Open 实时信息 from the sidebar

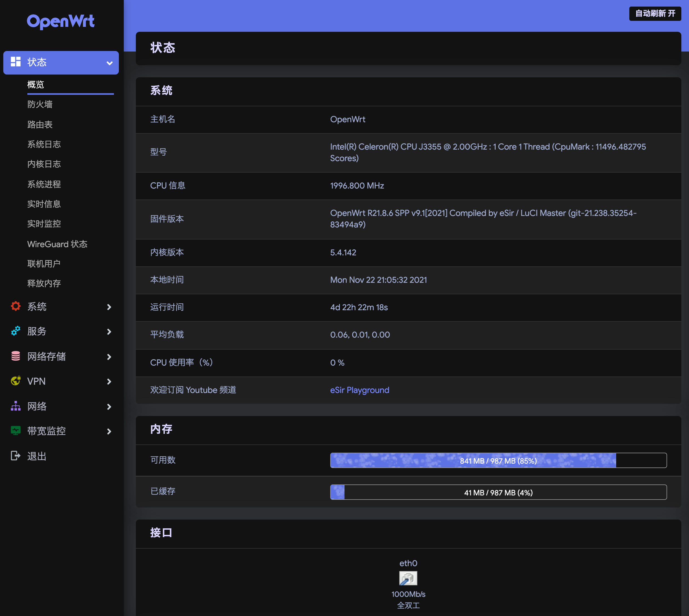coord(44,204)
